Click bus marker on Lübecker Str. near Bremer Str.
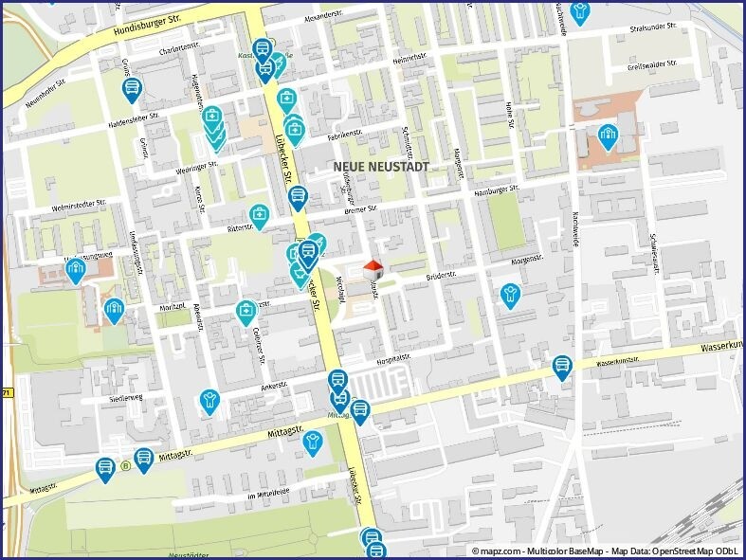This screenshot has width=746, height=560. click(x=299, y=198)
